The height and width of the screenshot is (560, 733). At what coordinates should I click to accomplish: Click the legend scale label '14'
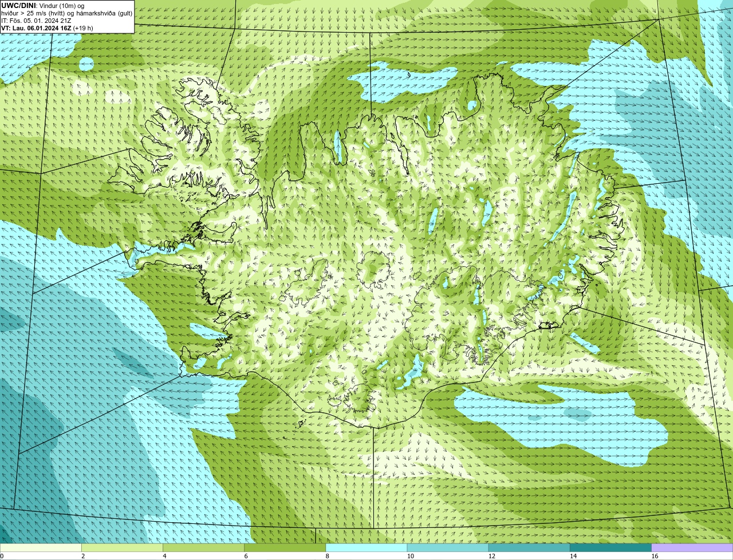(573, 556)
